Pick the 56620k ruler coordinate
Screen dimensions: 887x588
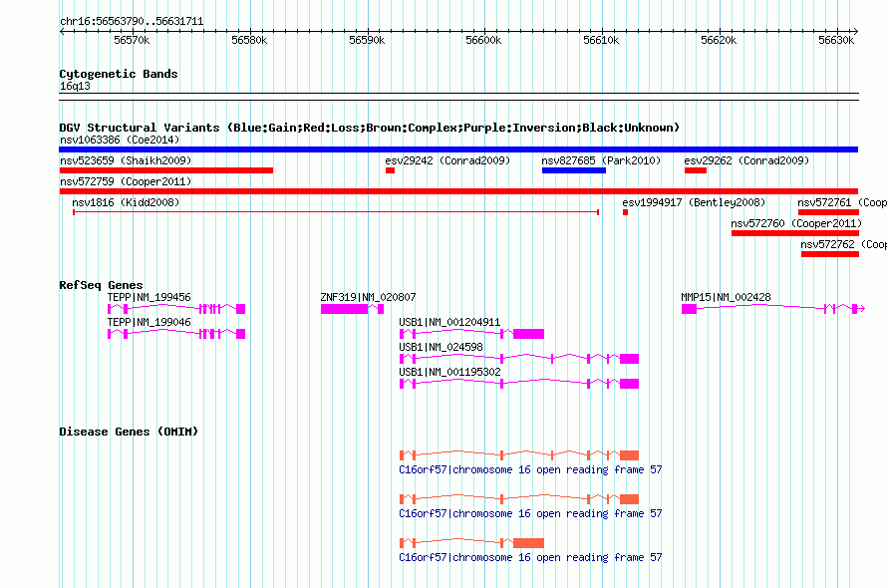[719, 40]
